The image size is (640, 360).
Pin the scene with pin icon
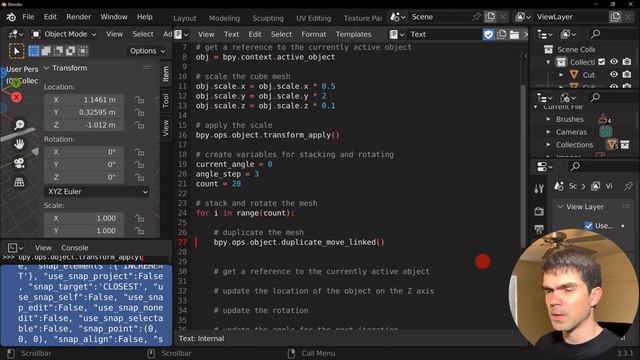476,17
